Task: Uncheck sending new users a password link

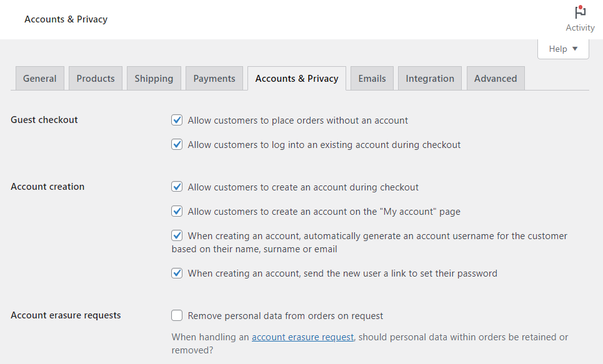Action: pos(177,273)
